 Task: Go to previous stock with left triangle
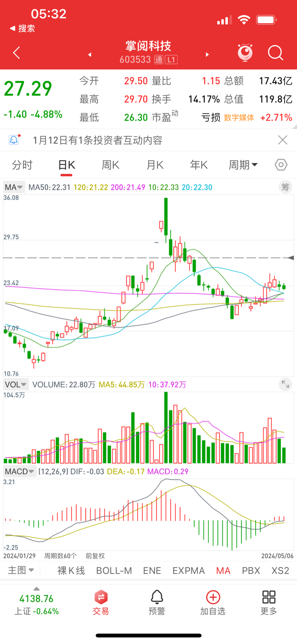pyautogui.click(x=90, y=55)
